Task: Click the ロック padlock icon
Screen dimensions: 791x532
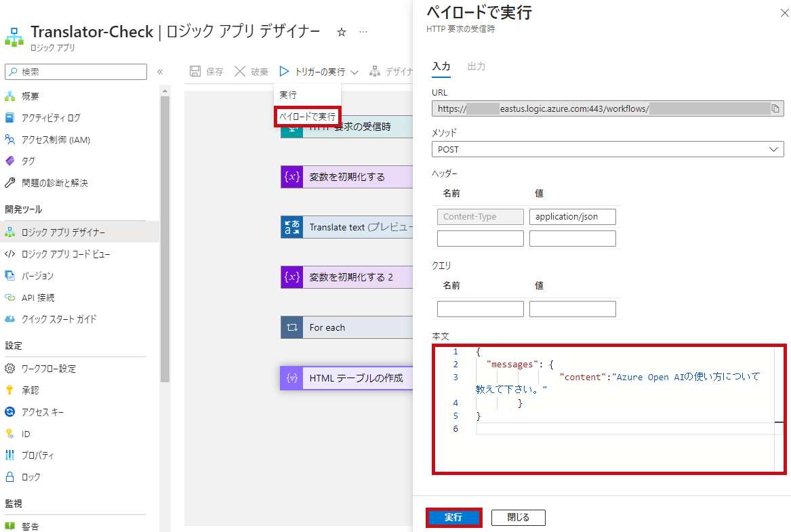Action: [x=9, y=476]
